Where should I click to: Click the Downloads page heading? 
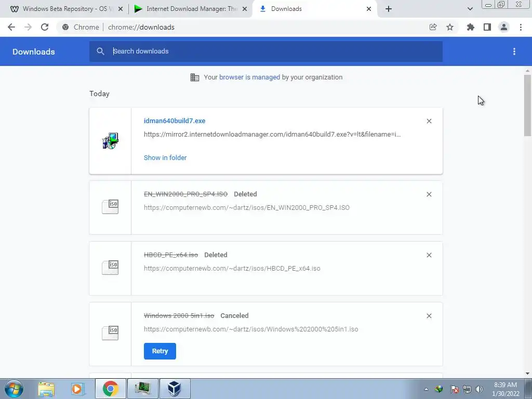point(34,51)
